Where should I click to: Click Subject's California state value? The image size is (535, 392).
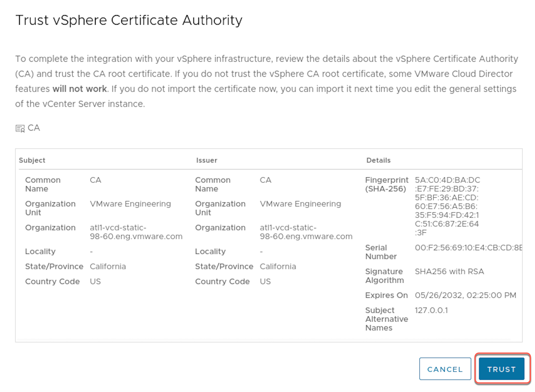pos(108,266)
